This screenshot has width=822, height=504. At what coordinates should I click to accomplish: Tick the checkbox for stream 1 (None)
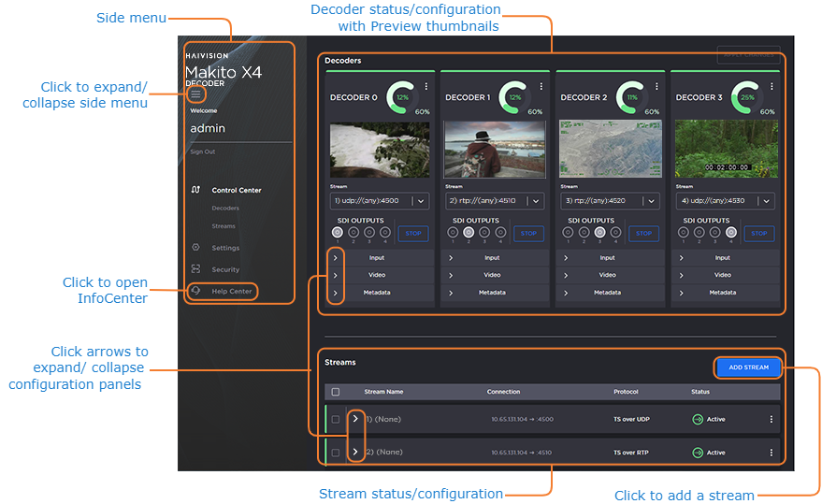click(336, 419)
